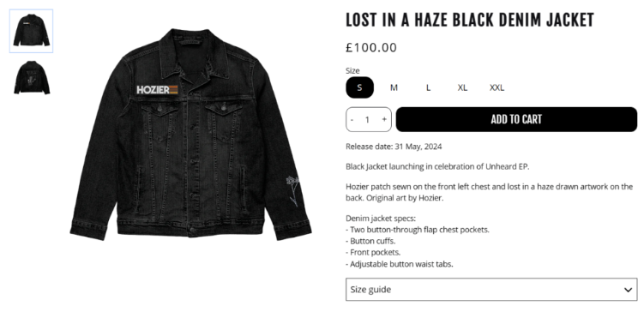644x312 pixels.
Task: Focus the quantity number field
Action: click(367, 119)
